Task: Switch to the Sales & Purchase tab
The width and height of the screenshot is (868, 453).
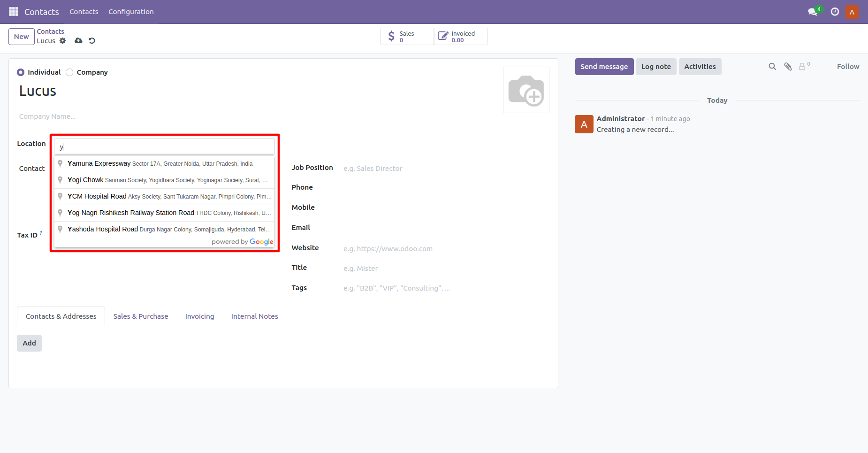Action: pos(140,316)
